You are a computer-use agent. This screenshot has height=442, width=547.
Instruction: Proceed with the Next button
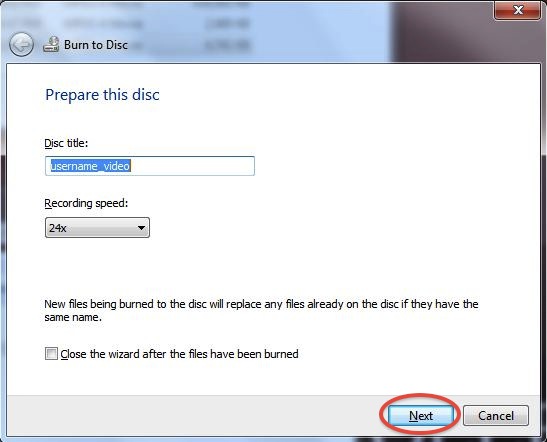[421, 415]
